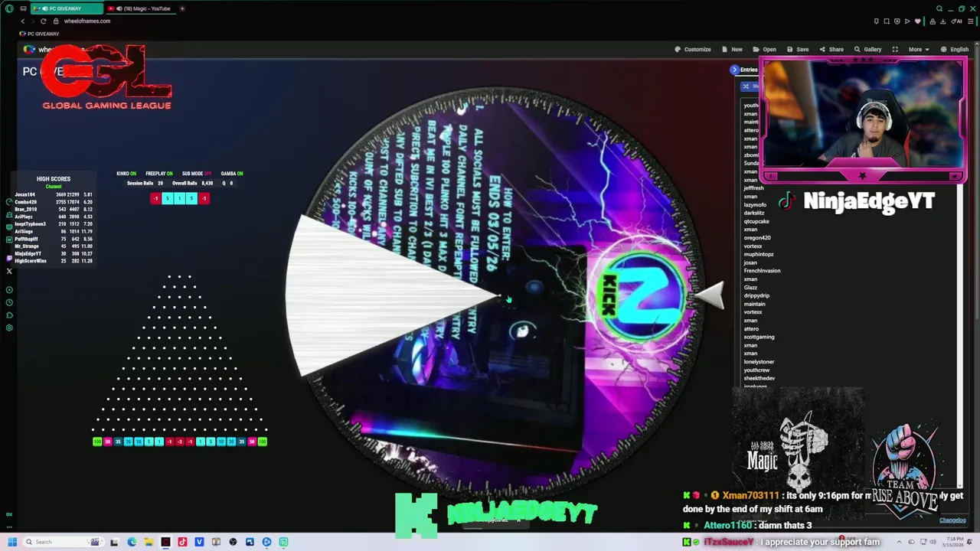
Task: Click the lock icon in address bar
Action: click(x=57, y=21)
